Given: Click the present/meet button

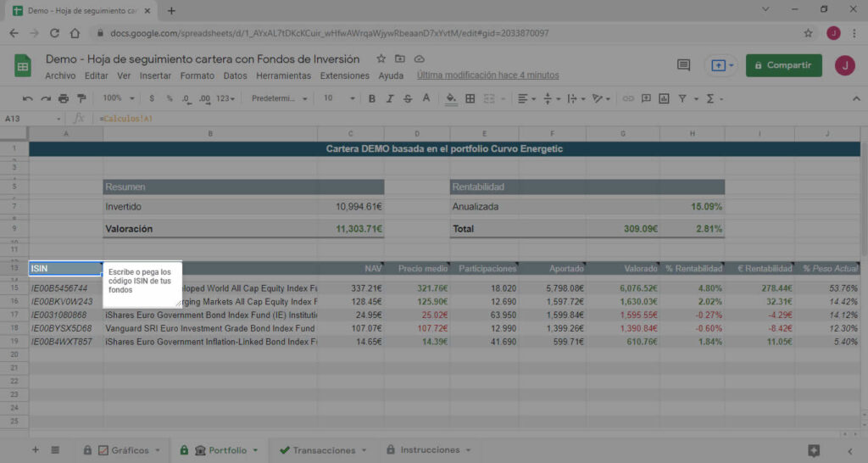Looking at the screenshot, I should coord(722,65).
